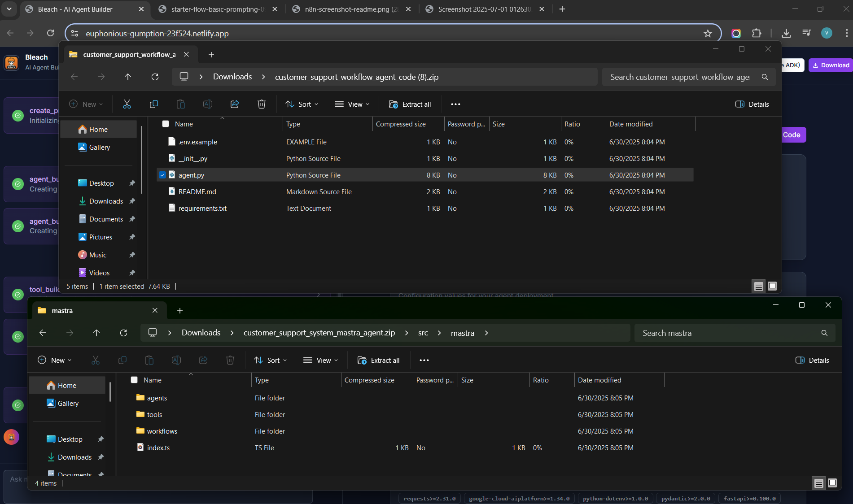The width and height of the screenshot is (853, 504).
Task: Expand the New dropdown in mastra toolbar
Action: click(55, 360)
